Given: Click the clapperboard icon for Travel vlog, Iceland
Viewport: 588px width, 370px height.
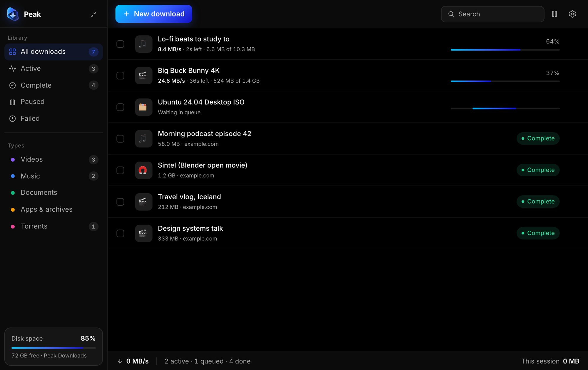Looking at the screenshot, I should [143, 202].
